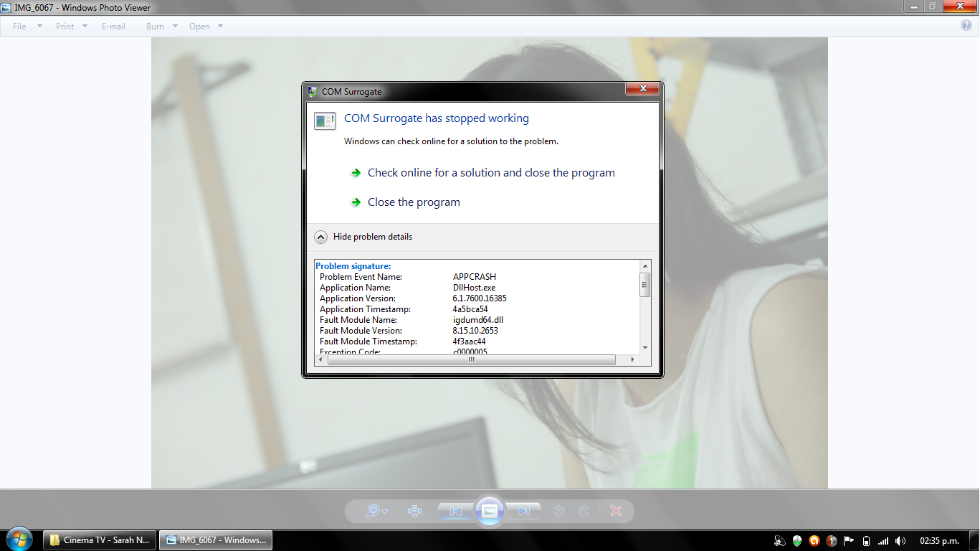Rotate the photo counterclockwise
Viewport: 980px width, 551px height.
pos(560,511)
